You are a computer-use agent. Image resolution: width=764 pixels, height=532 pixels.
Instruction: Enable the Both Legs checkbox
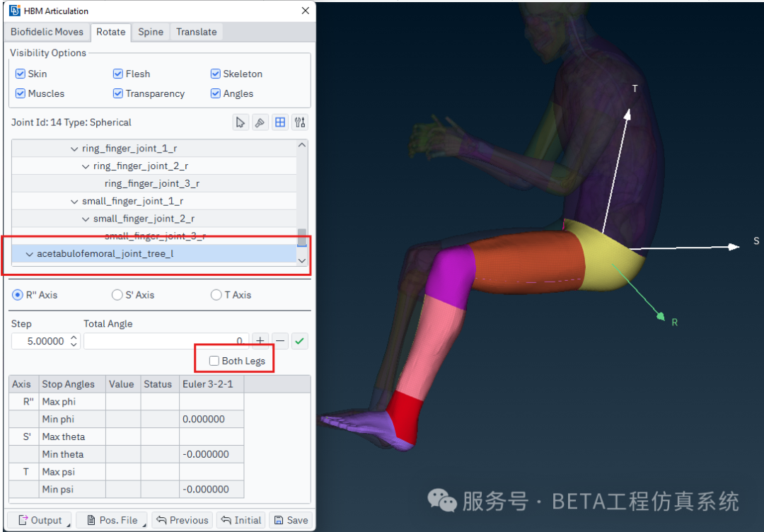[x=214, y=361]
